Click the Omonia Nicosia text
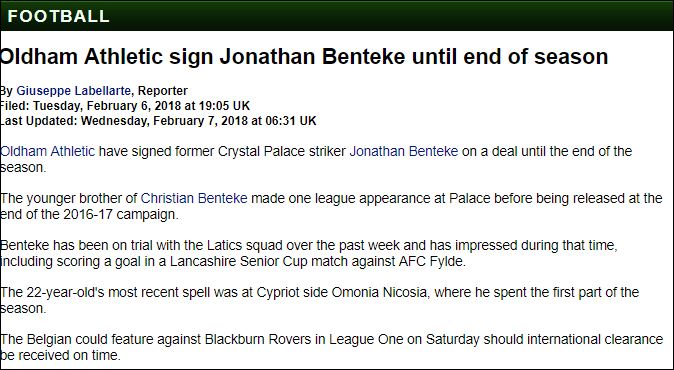674x370 pixels. (379, 292)
